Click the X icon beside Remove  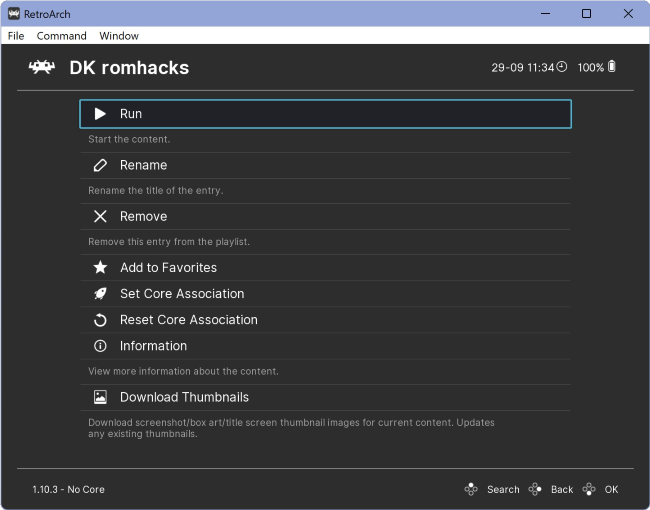click(100, 216)
